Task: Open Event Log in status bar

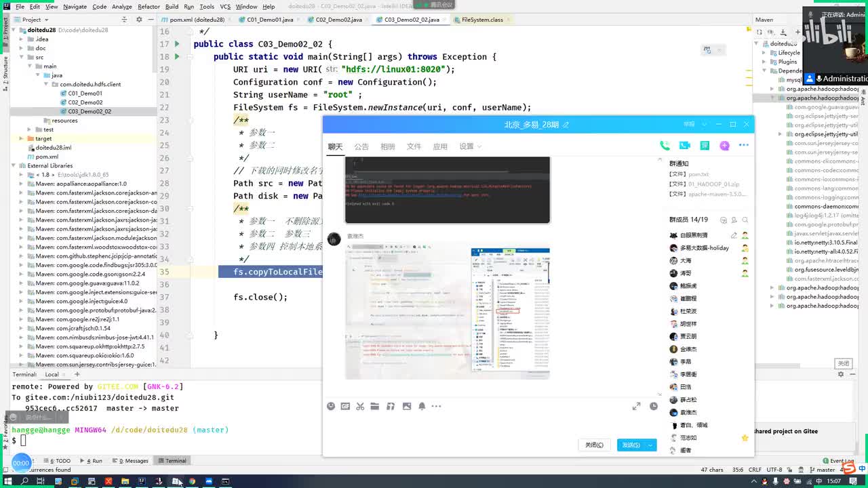Action: 839,461
